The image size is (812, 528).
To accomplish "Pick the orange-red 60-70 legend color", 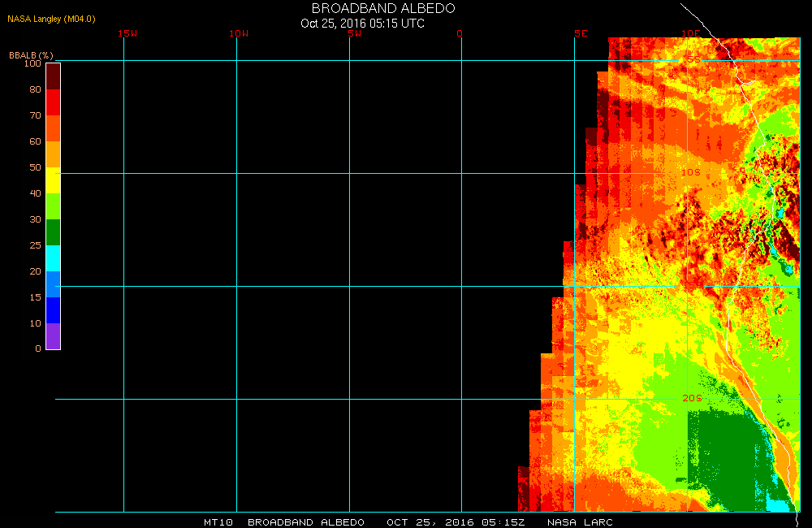I will 54,128.
